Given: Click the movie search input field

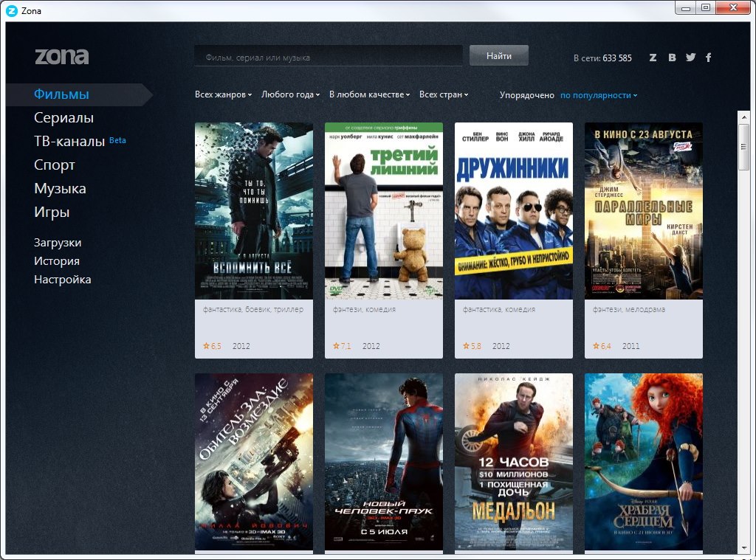Looking at the screenshot, I should [328, 57].
